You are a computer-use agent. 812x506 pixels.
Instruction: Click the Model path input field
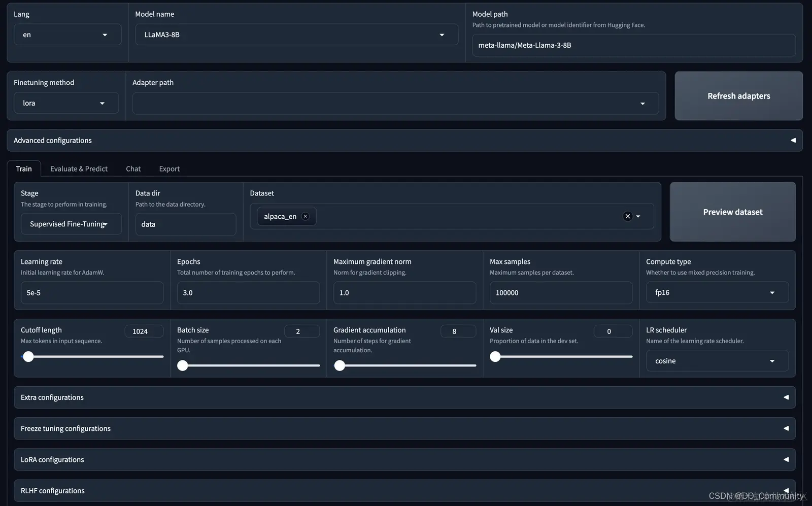click(x=634, y=45)
